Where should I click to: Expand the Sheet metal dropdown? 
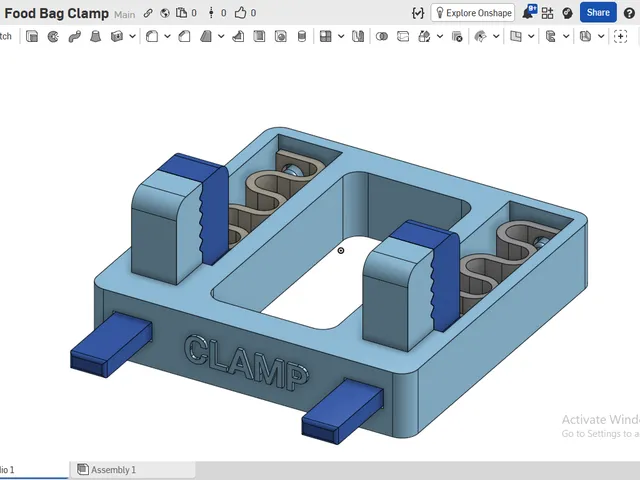[601, 37]
